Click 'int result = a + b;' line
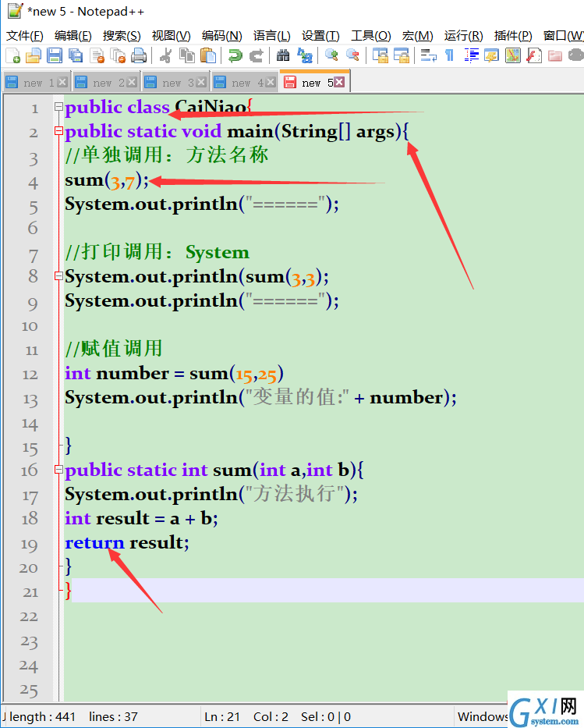Screen dimensions: 584x728 pos(141,518)
